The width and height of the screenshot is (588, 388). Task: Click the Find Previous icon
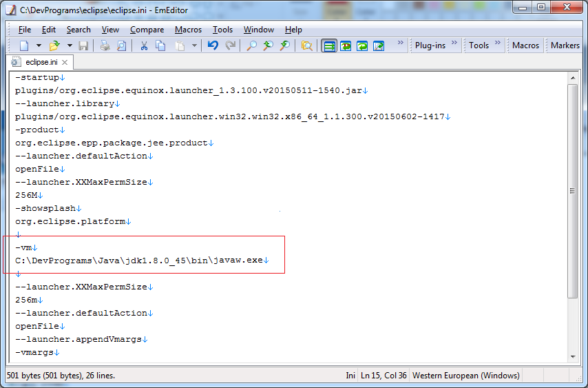point(268,45)
